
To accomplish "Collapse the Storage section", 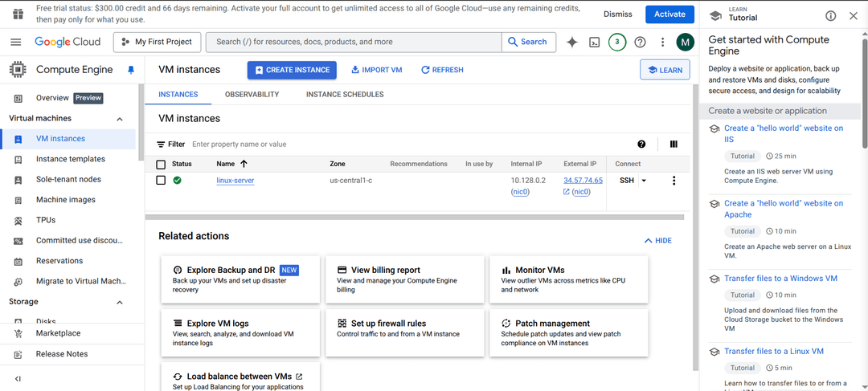I will click(120, 303).
